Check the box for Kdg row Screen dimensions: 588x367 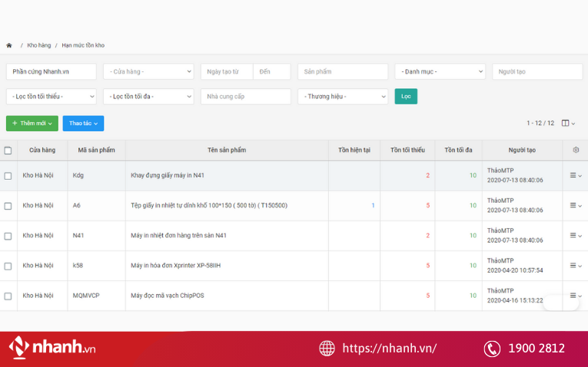8,176
